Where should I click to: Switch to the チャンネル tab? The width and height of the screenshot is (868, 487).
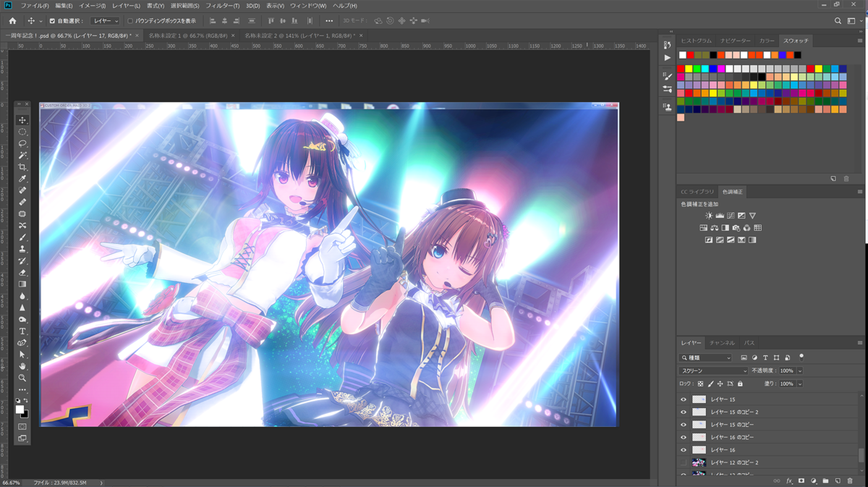(722, 343)
